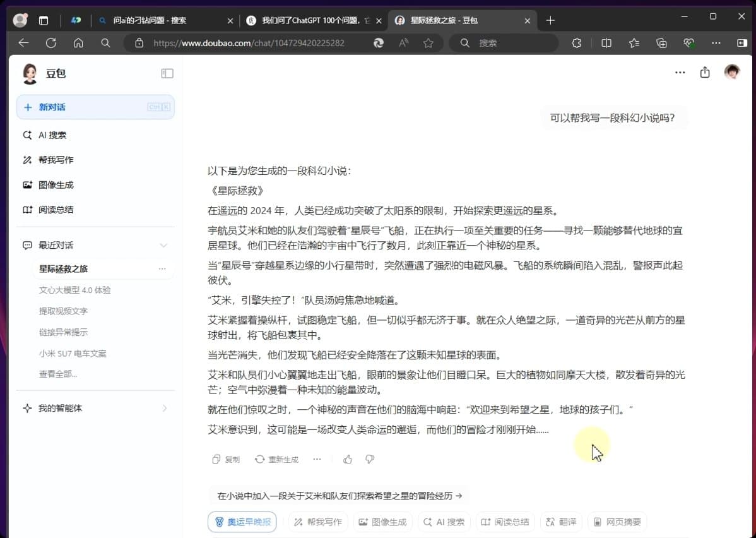Click the browser search input box
This screenshot has width=756, height=538.
(511, 43)
